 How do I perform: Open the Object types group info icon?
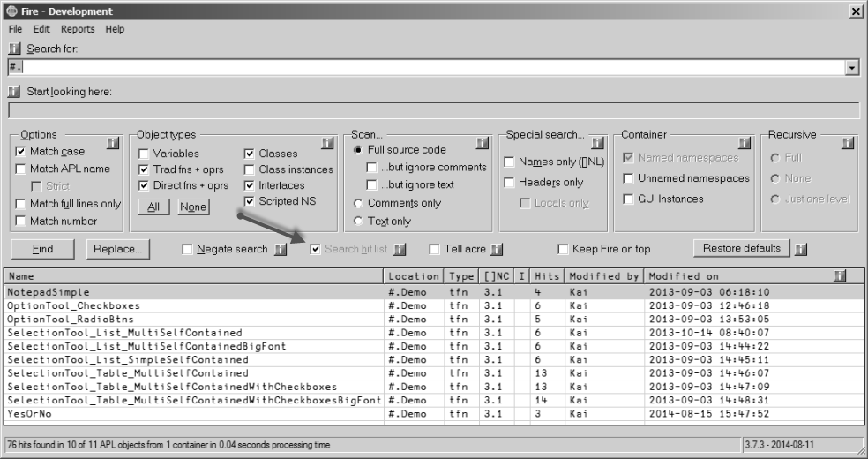tap(327, 143)
